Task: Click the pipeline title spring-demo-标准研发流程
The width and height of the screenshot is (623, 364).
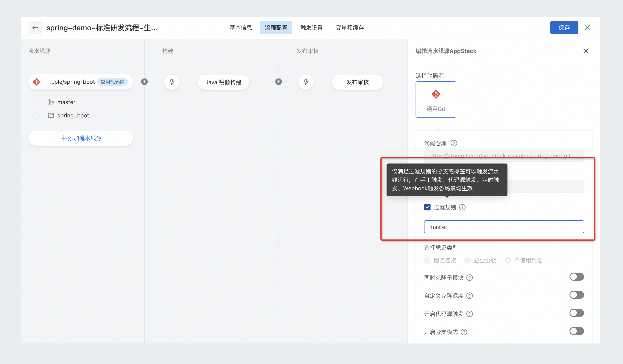Action: 102,28
